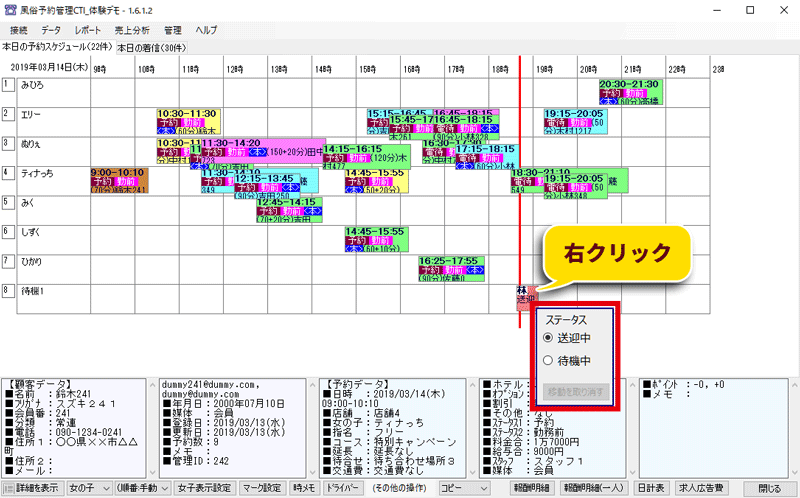Open the 日計表 report

coord(654,488)
